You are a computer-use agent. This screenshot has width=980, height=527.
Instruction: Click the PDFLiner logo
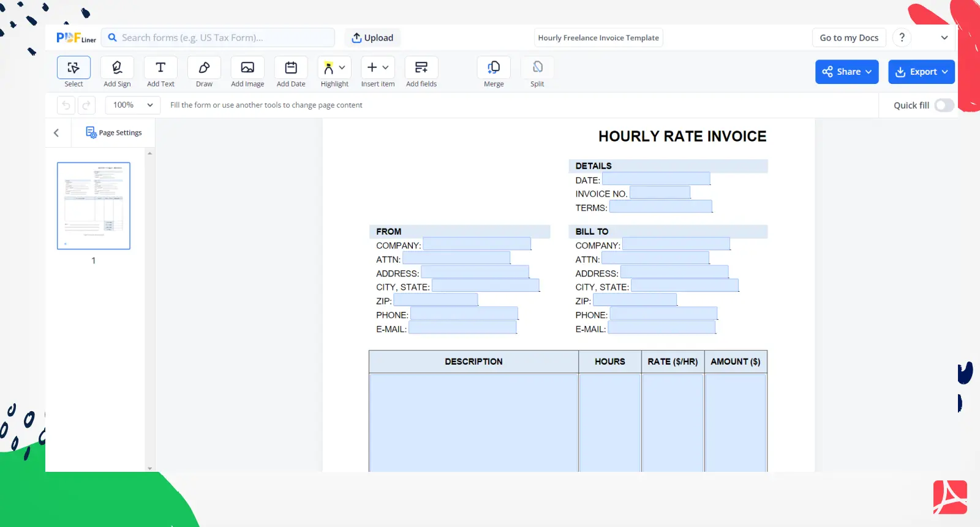click(76, 37)
